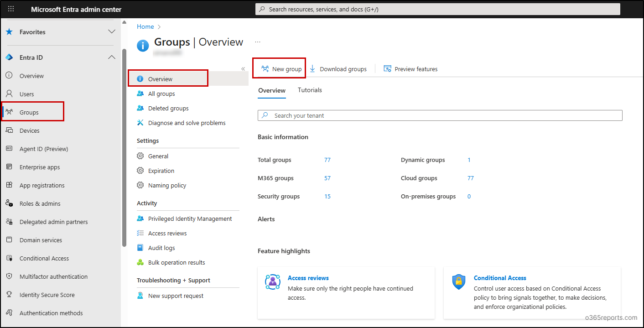The image size is (644, 328).
Task: Open the app launcher waffle icon
Action: coord(11,9)
